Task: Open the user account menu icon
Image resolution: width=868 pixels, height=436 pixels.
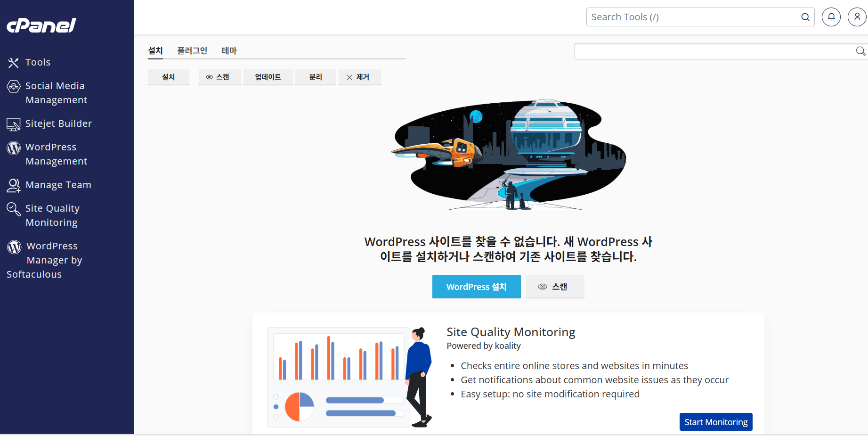Action: [857, 17]
